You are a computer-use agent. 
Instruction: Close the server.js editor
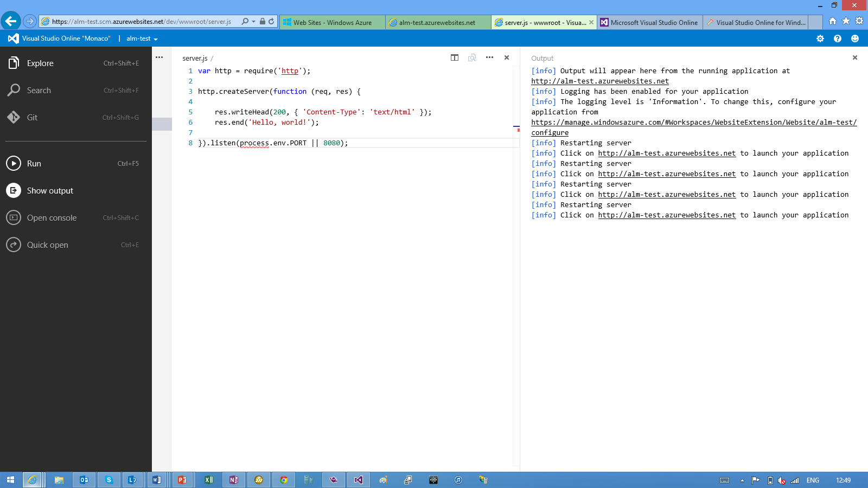tap(507, 57)
